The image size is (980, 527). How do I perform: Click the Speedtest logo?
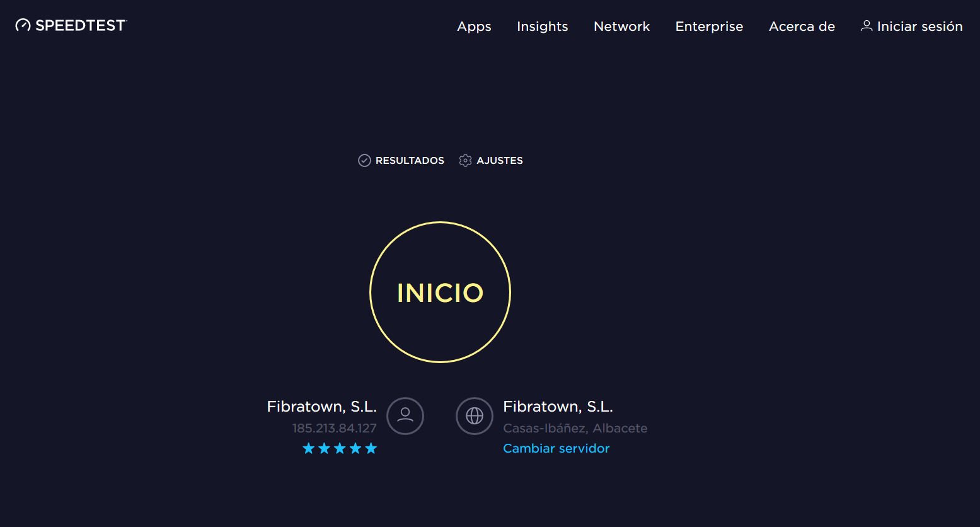[x=71, y=25]
